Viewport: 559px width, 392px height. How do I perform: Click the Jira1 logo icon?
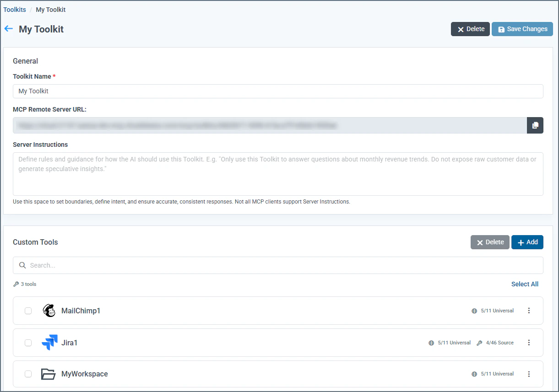pyautogui.click(x=49, y=342)
